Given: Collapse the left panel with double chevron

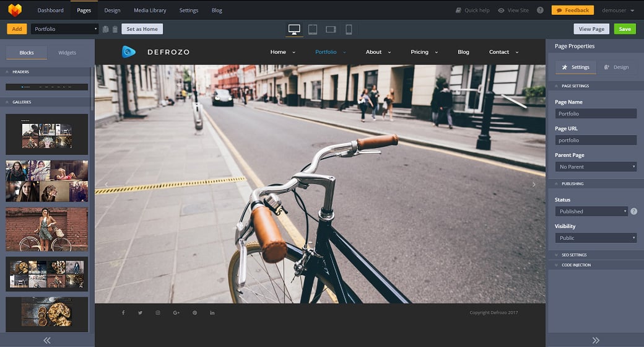Looking at the screenshot, I should [47, 340].
